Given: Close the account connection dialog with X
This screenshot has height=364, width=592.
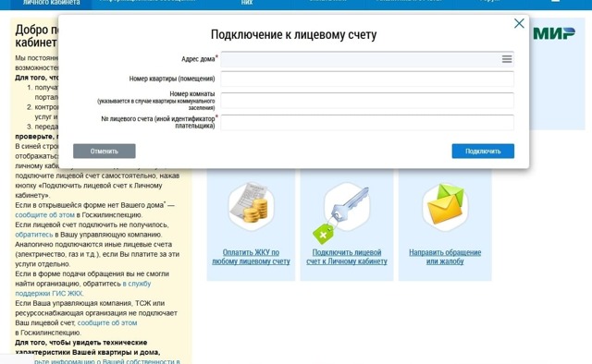Looking at the screenshot, I should [519, 23].
